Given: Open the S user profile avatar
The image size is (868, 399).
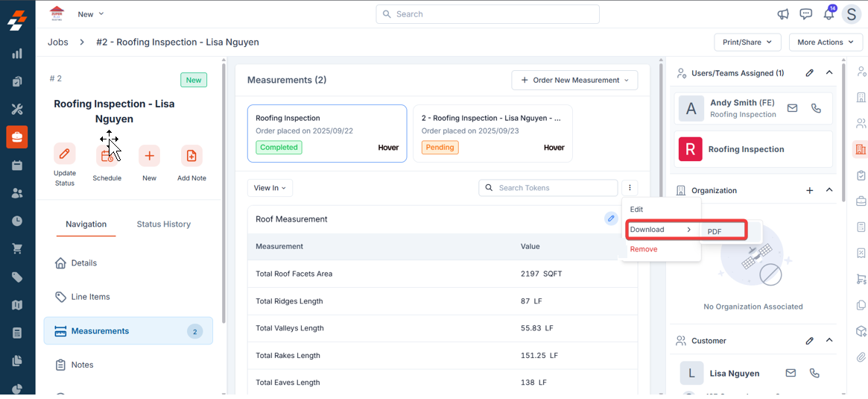Looking at the screenshot, I should (x=852, y=14).
